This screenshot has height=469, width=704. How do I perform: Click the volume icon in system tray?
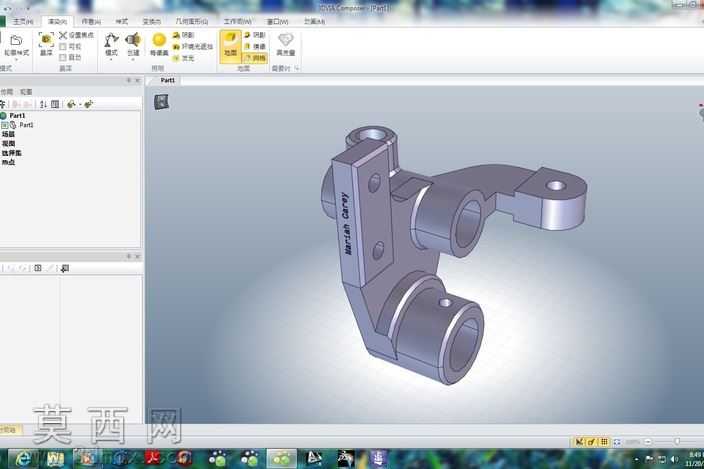(674, 459)
